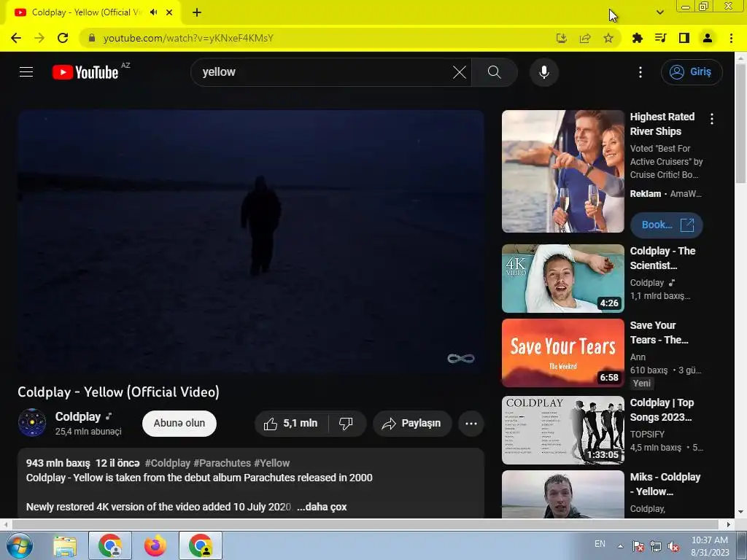
Task: Open ad options menu for River Ships
Action: click(712, 119)
